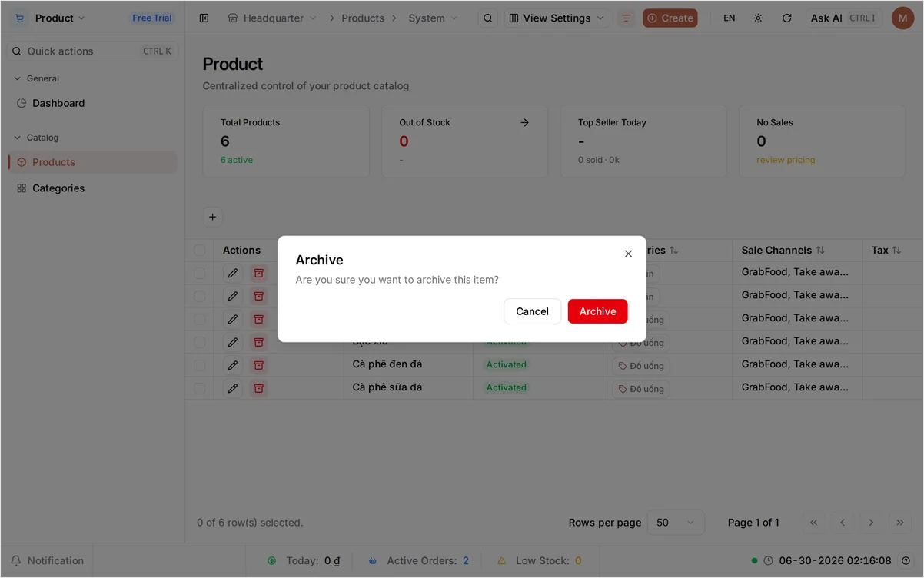Go to the first page
The image size is (924, 578).
(x=814, y=523)
